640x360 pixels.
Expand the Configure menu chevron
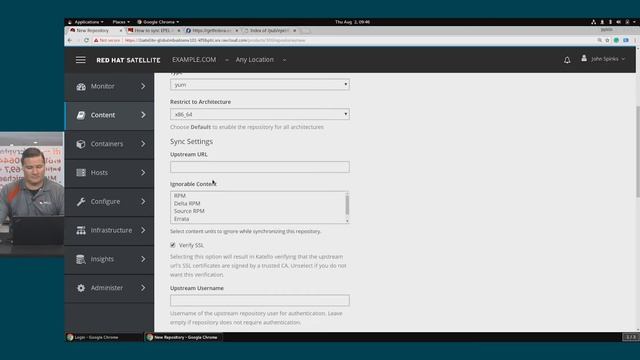click(143, 202)
